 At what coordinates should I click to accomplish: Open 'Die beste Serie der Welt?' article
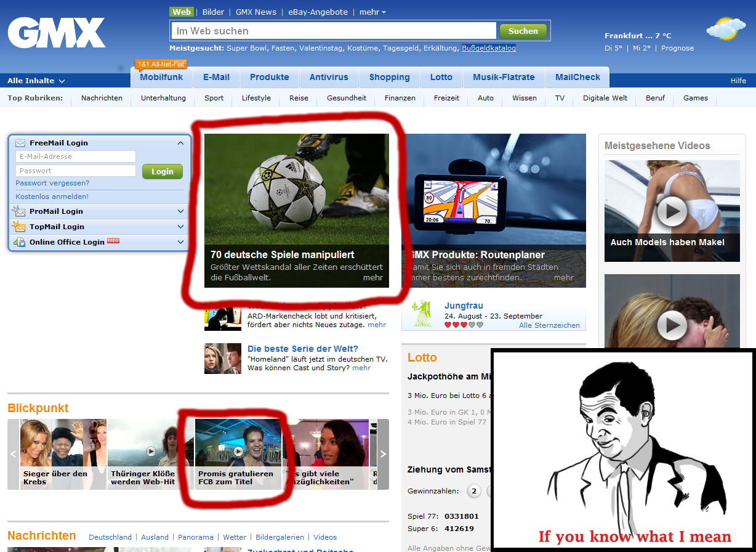[x=303, y=349]
